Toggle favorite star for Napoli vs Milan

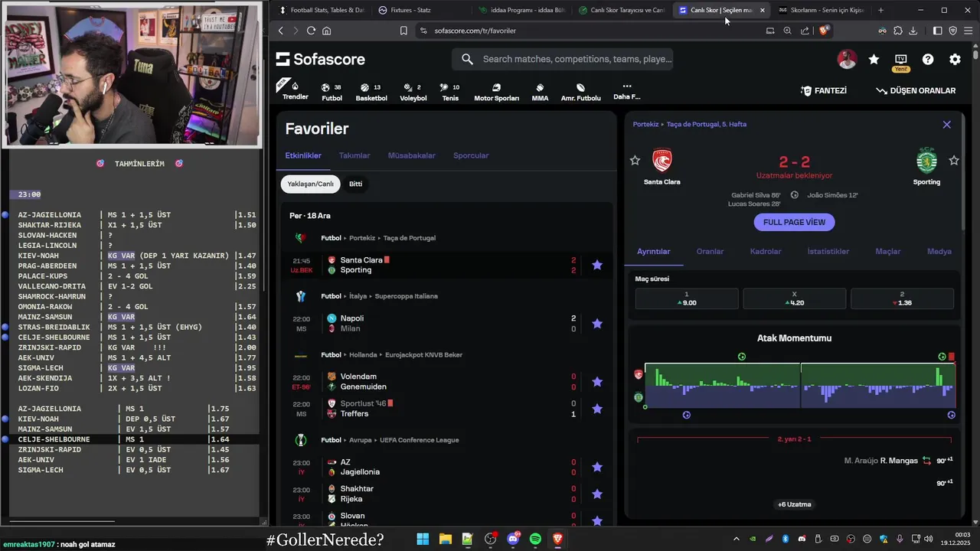pos(597,324)
